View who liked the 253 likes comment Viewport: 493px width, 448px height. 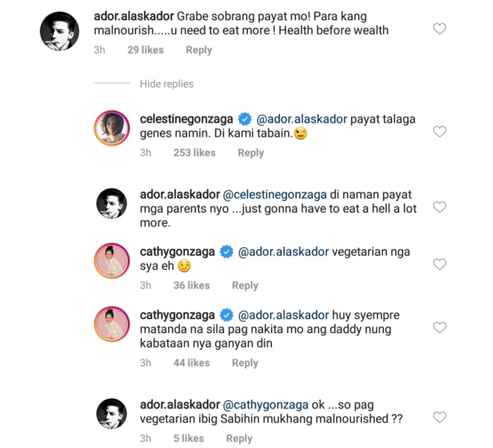194,153
